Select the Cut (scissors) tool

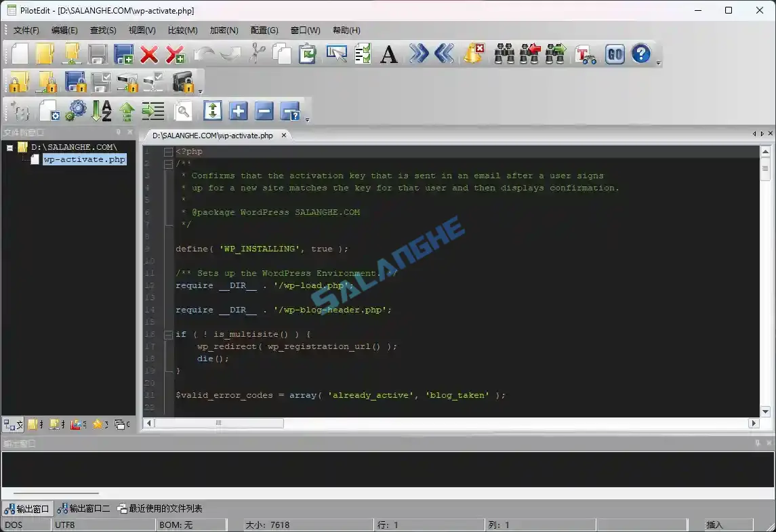pos(256,54)
